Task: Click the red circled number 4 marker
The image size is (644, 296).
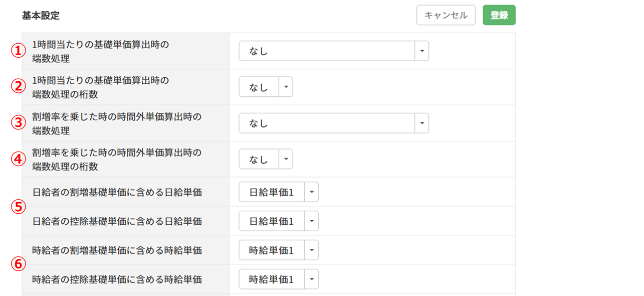Action: (x=19, y=159)
